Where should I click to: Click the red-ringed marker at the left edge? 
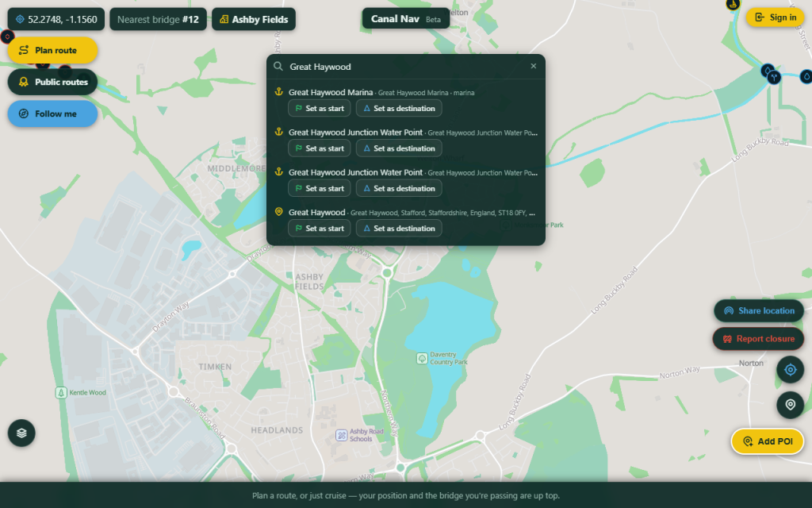(x=6, y=37)
